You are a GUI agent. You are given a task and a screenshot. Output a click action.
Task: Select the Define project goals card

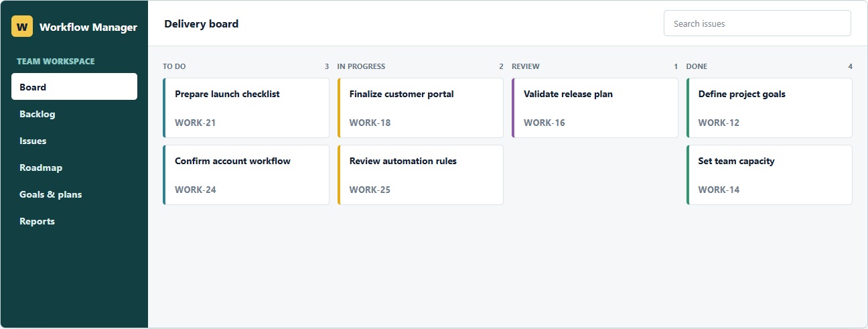[770, 108]
